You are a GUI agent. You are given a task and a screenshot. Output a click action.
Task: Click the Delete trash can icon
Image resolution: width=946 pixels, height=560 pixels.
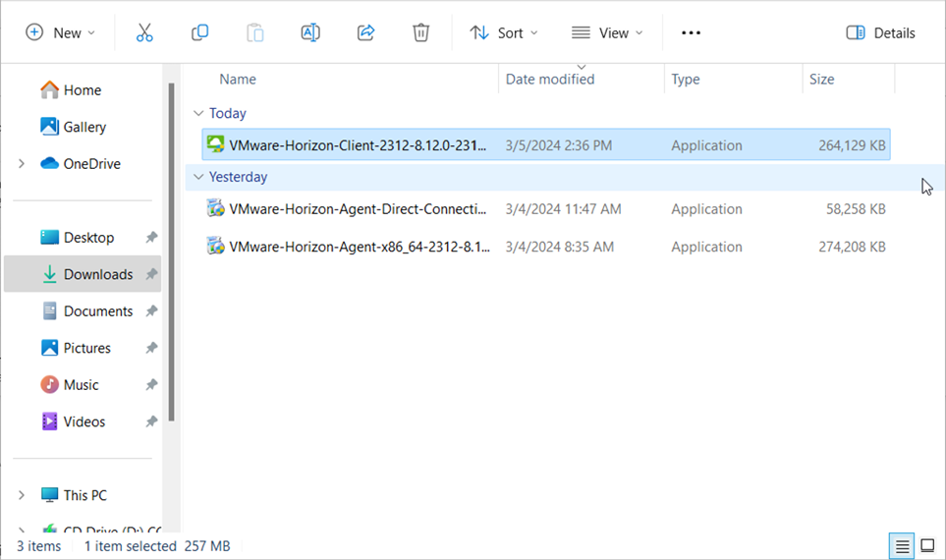click(420, 32)
